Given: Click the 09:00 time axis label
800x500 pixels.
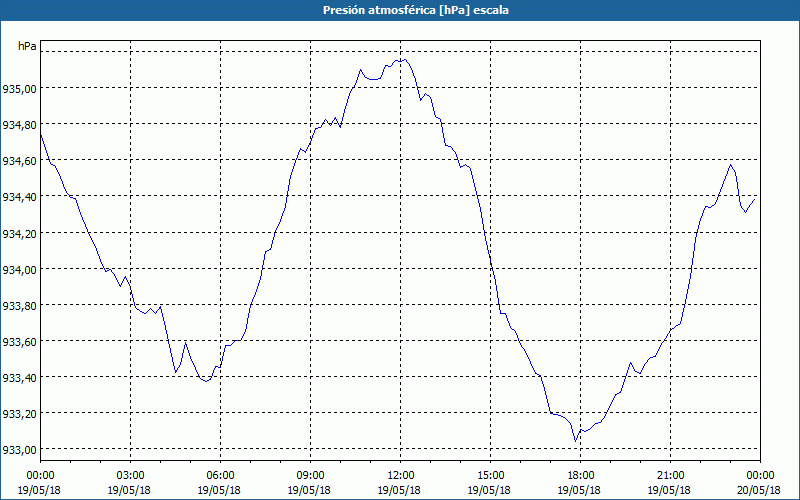Looking at the screenshot, I should tap(310, 476).
